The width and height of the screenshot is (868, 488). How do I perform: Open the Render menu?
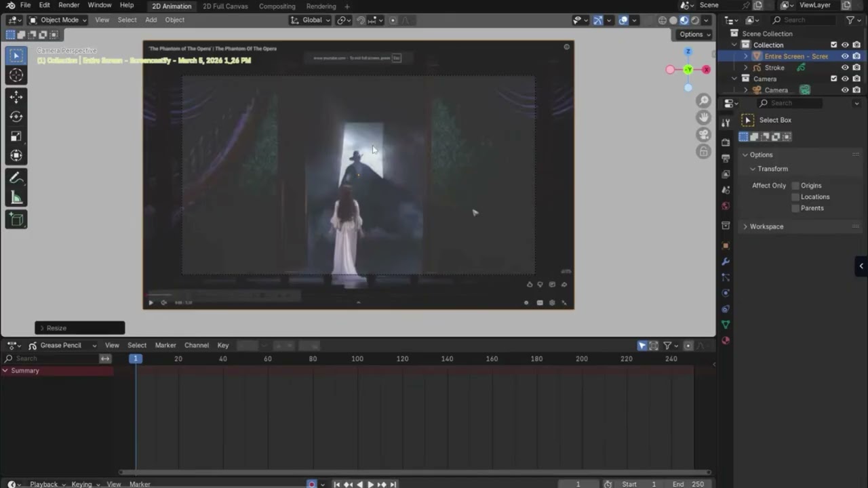[68, 5]
